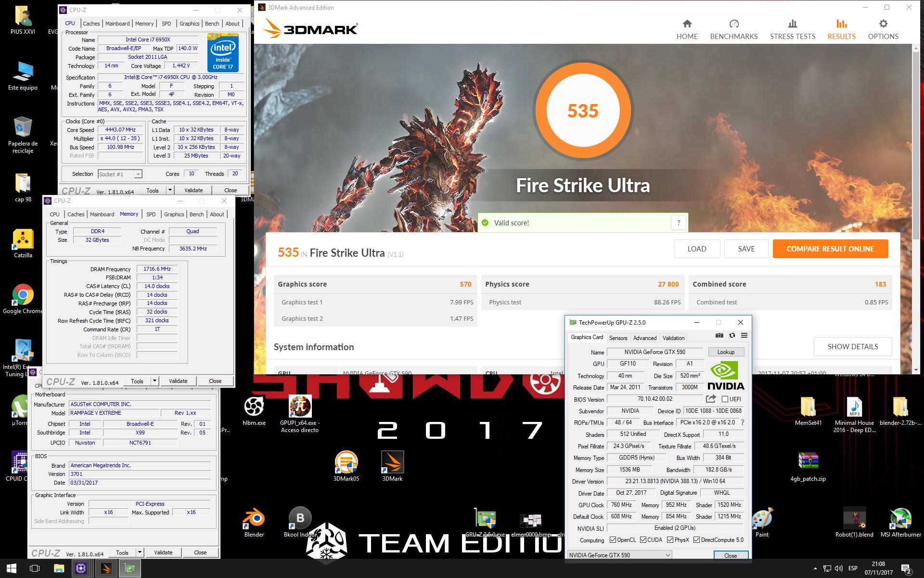The width and height of the screenshot is (924, 578).
Task: Click the GPU-Z screenshot camera icon
Action: [719, 335]
